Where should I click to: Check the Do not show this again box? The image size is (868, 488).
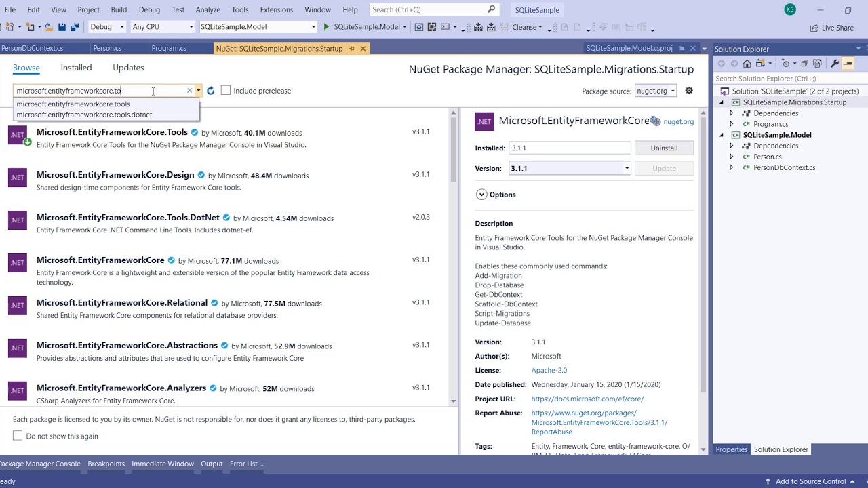[18, 436]
